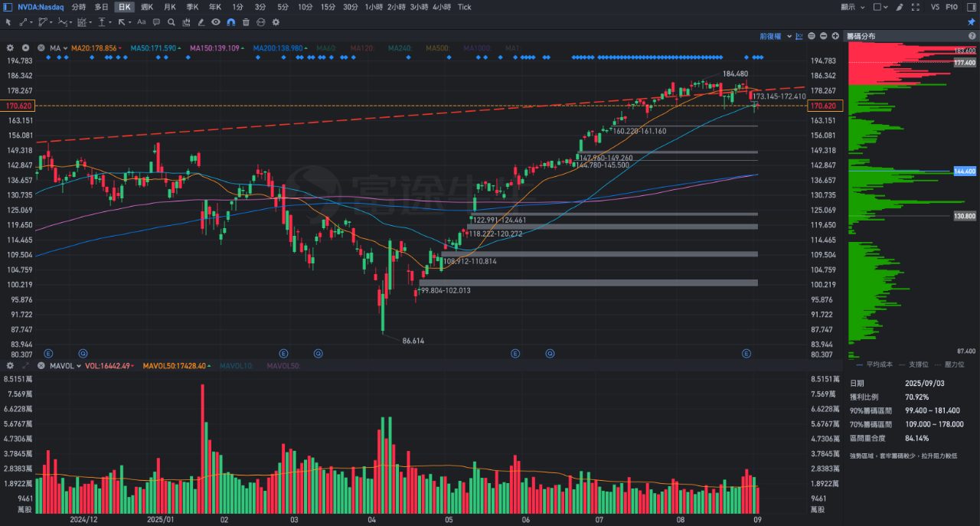The width and height of the screenshot is (980, 526).
Task: Select the arrow annotation tool
Action: [122, 22]
